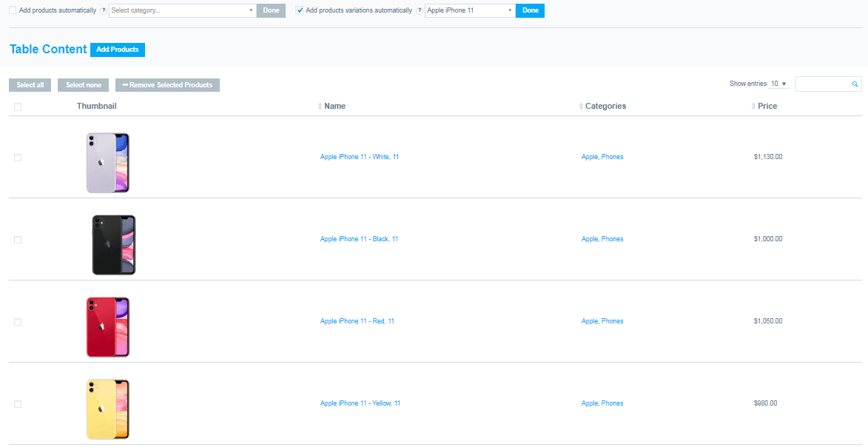Click the sort arrows on the Categories column
The width and height of the screenshot is (868, 447).
(579, 106)
